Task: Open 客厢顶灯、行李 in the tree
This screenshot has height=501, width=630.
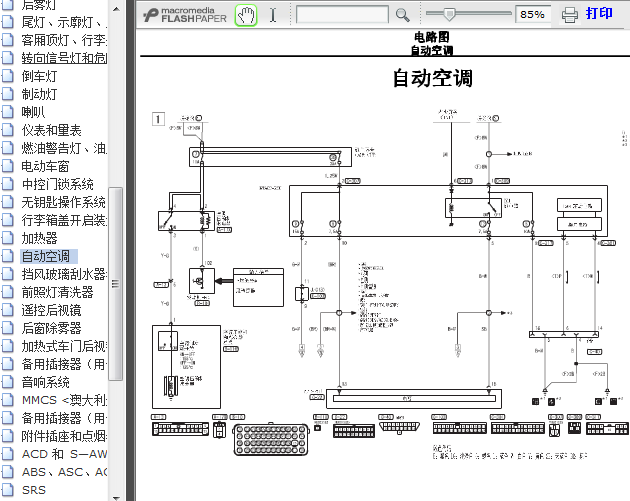Action: tap(64, 40)
